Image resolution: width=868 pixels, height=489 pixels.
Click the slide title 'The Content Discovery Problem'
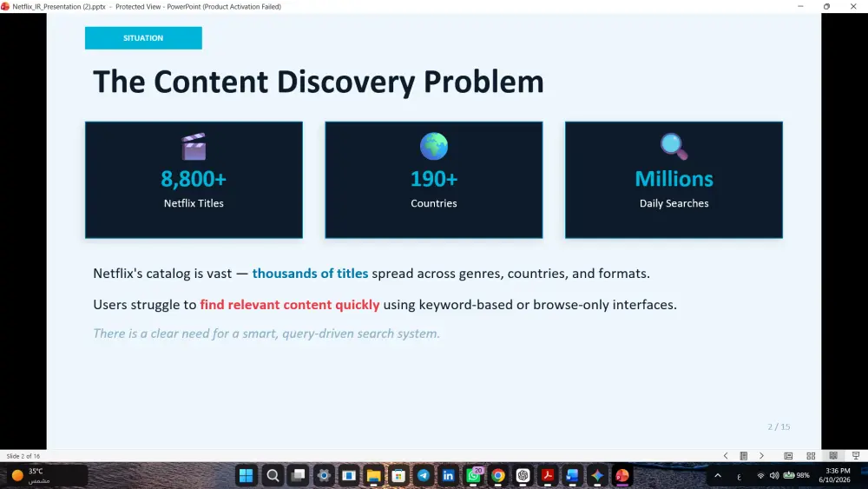pos(319,82)
